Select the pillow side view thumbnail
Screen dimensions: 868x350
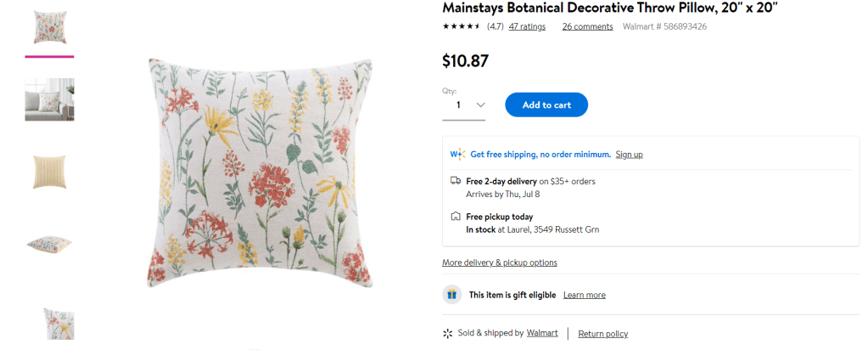coord(49,244)
